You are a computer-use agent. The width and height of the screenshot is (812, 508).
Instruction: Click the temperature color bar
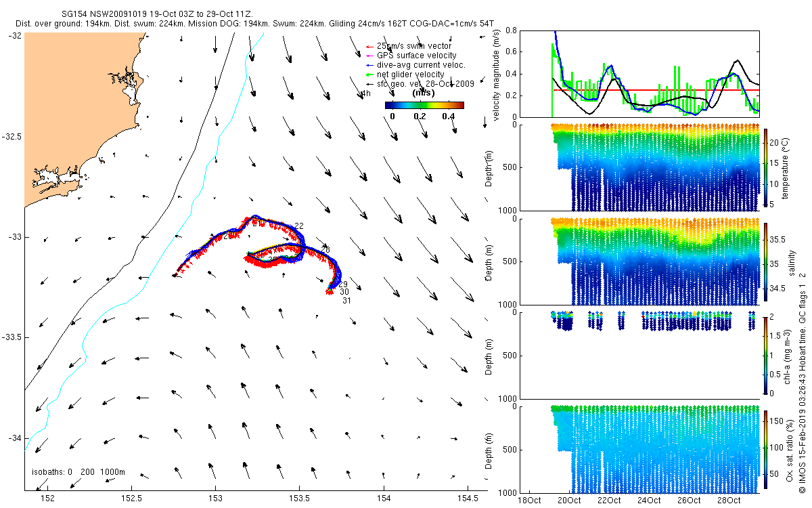pos(766,168)
